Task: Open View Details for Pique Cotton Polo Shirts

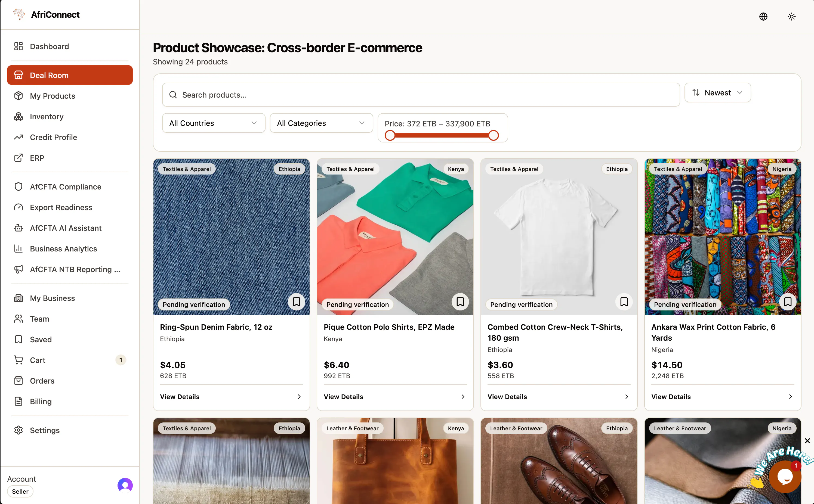Action: click(395, 397)
